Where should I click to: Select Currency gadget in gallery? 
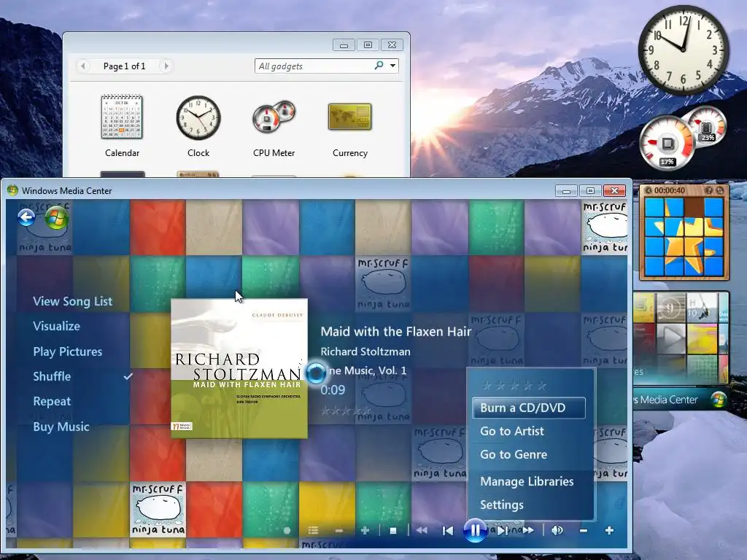pos(349,128)
